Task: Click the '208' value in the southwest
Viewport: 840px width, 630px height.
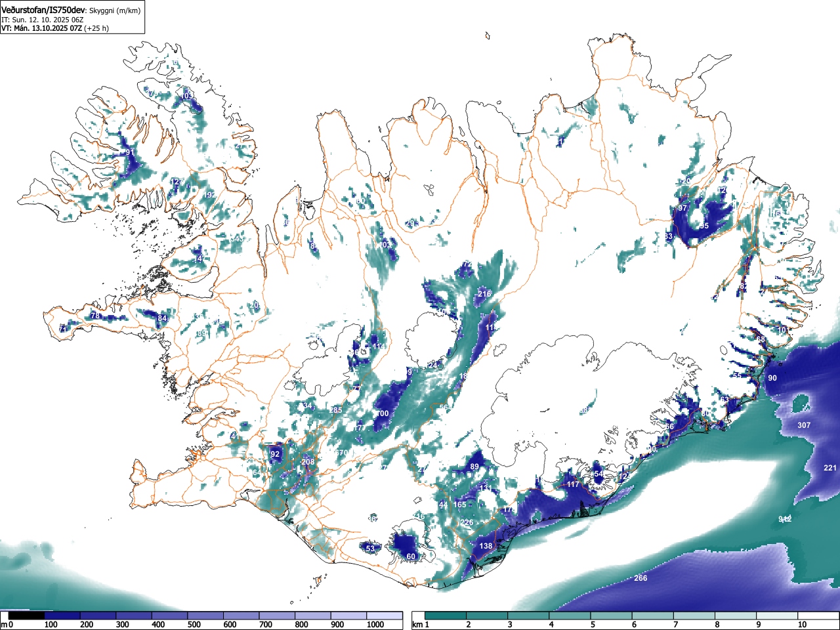Action: [x=308, y=462]
